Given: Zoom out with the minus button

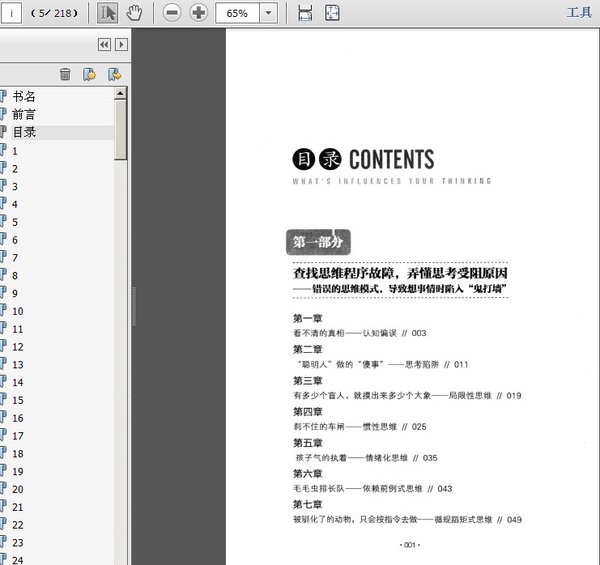Looking at the screenshot, I should pos(172,13).
